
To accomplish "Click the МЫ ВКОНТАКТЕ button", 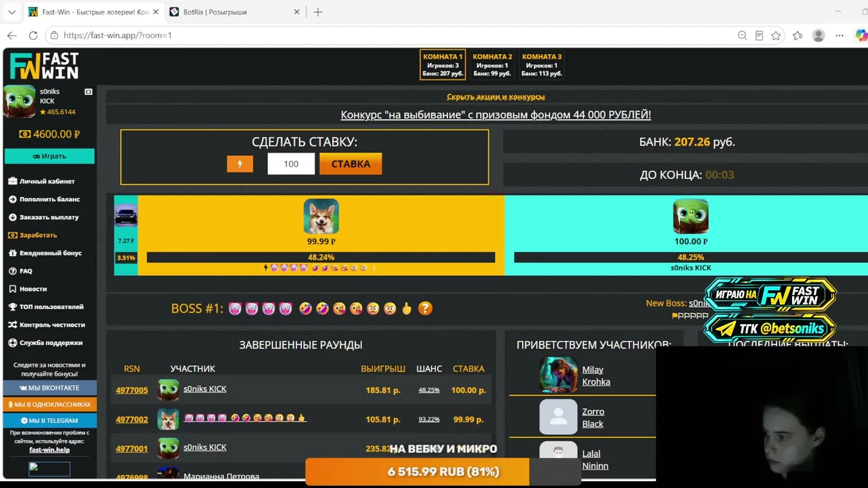I will click(x=50, y=388).
